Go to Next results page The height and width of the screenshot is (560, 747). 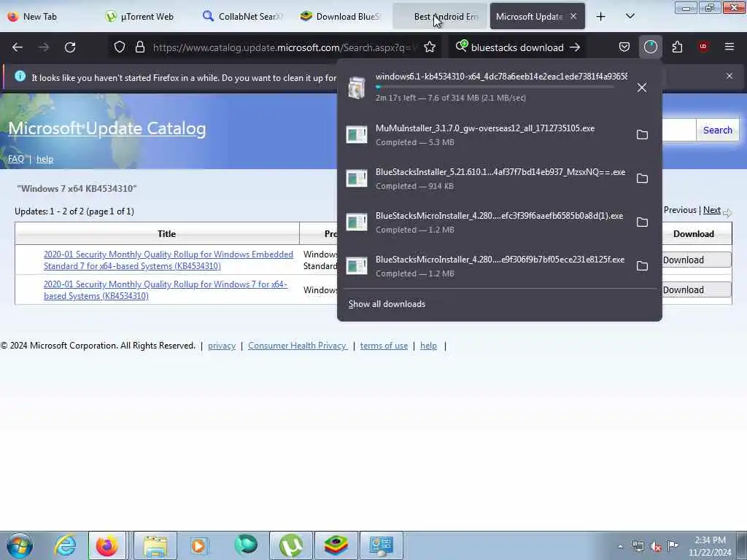tap(712, 210)
